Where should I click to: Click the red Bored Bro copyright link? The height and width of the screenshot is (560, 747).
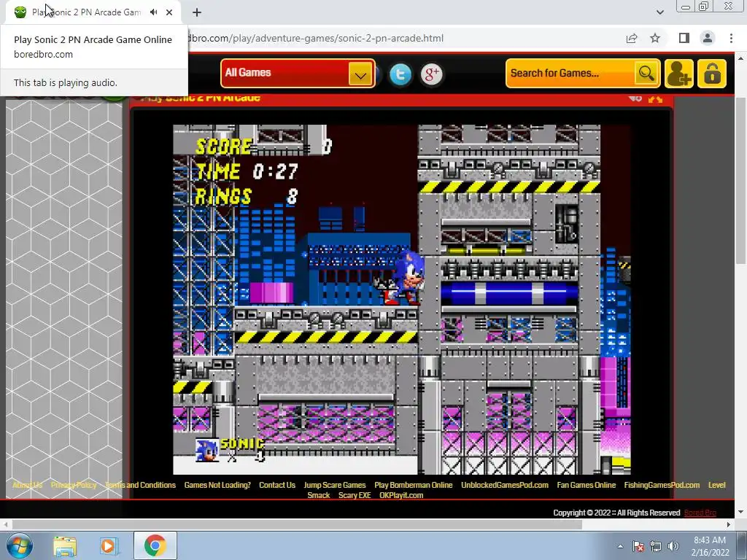pos(700,513)
